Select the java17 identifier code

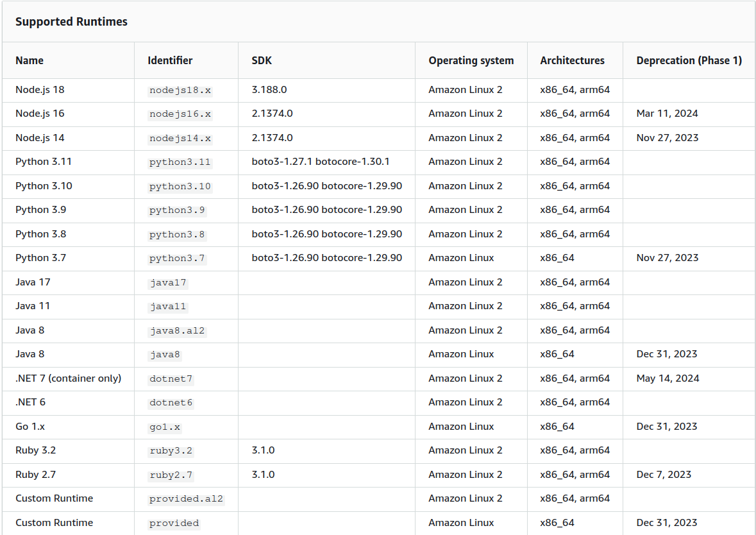[x=168, y=282]
